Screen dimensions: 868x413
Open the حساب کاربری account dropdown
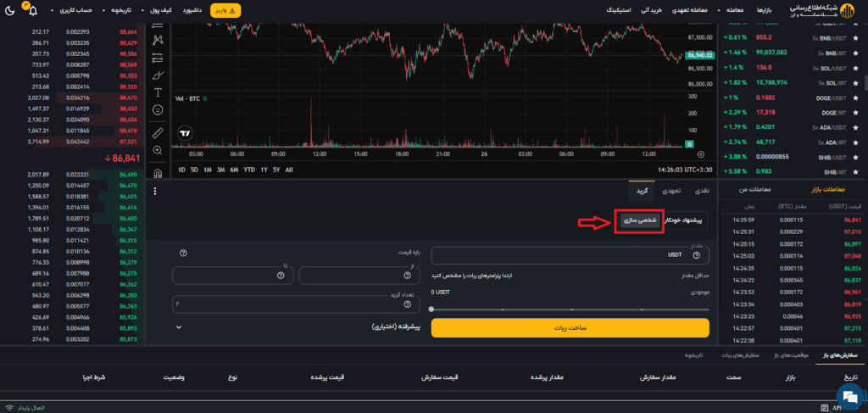pos(72,10)
